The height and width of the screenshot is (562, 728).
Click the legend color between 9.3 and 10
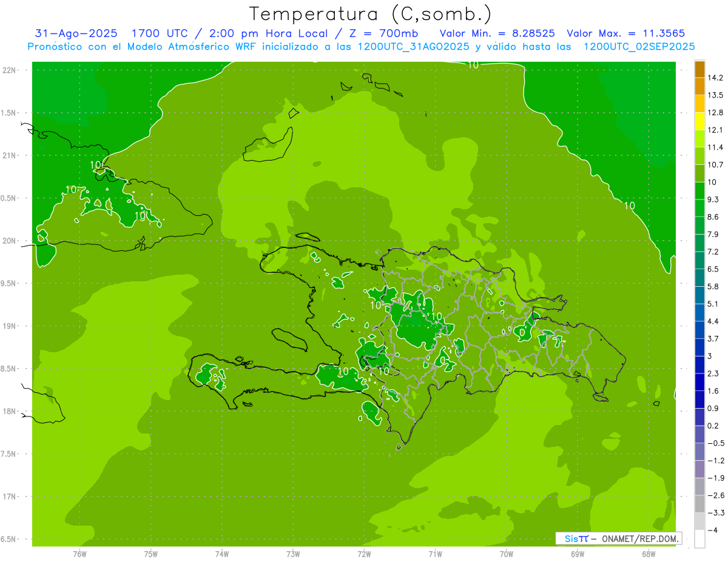click(x=699, y=191)
